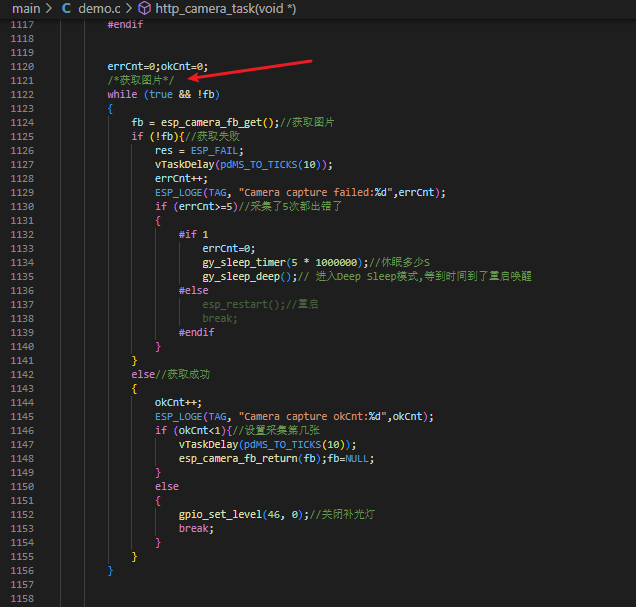Viewport: 636px width, 607px height.
Task: Open demo.c breadcrumb item
Action: (x=99, y=9)
